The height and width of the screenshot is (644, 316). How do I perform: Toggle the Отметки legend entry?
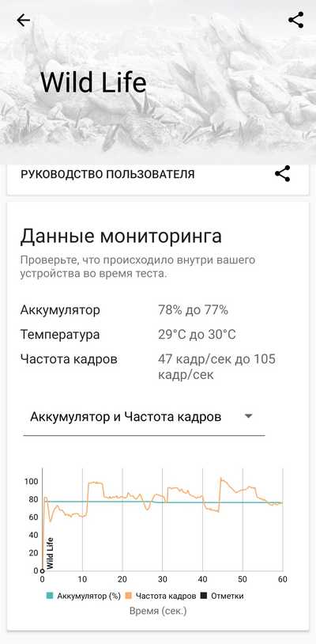coord(221,596)
